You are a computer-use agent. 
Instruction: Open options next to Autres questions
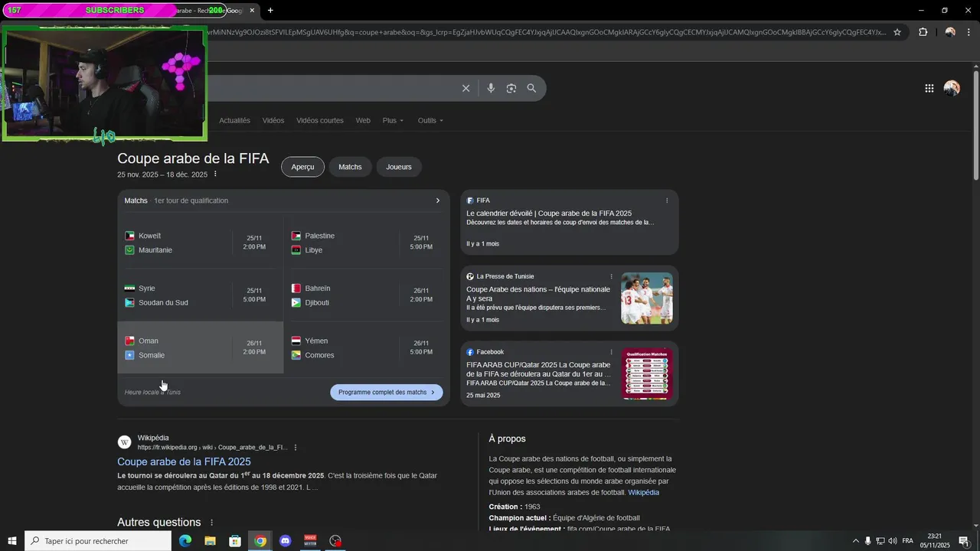(212, 523)
